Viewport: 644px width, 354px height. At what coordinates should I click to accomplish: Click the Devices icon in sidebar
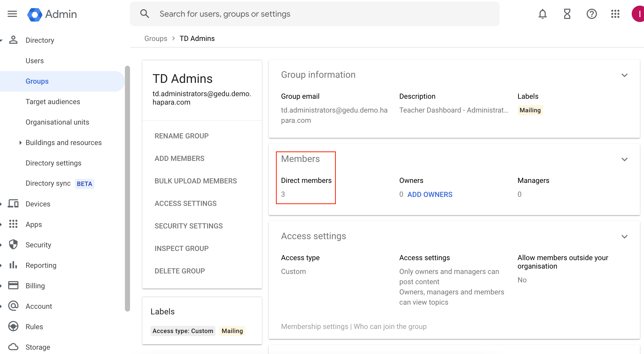(x=13, y=204)
